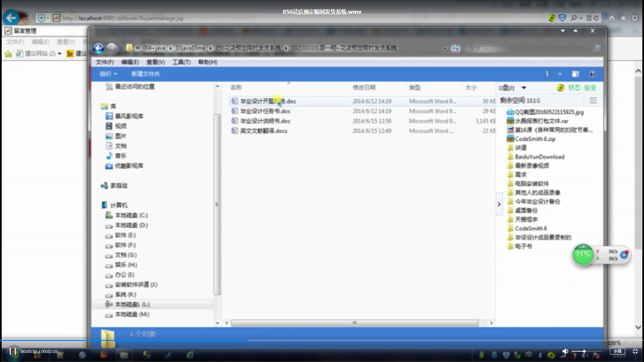Select 最近访问的位置 in navigation pane
This screenshot has width=644, height=362.
pos(135,87)
